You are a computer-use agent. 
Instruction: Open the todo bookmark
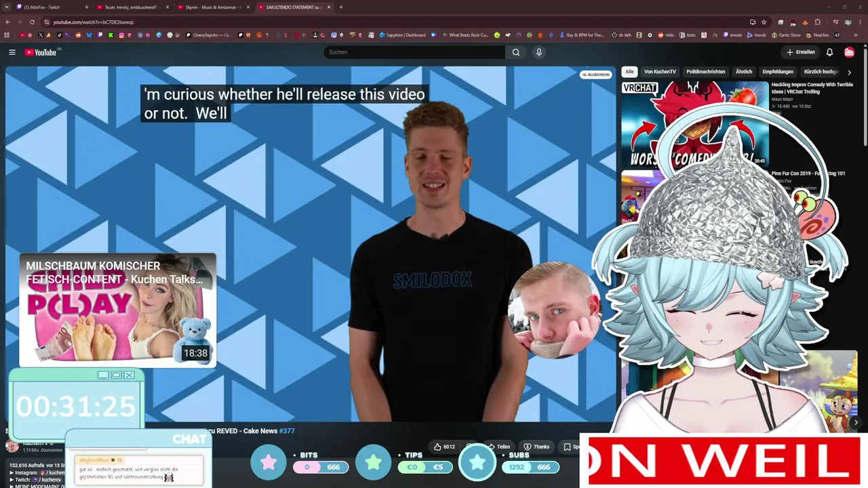pos(688,35)
